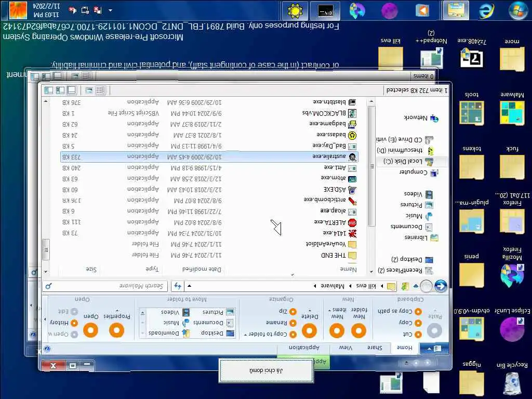Show hidden system tray icons arrow
This screenshot has height=399, width=532.
(x=110, y=10)
